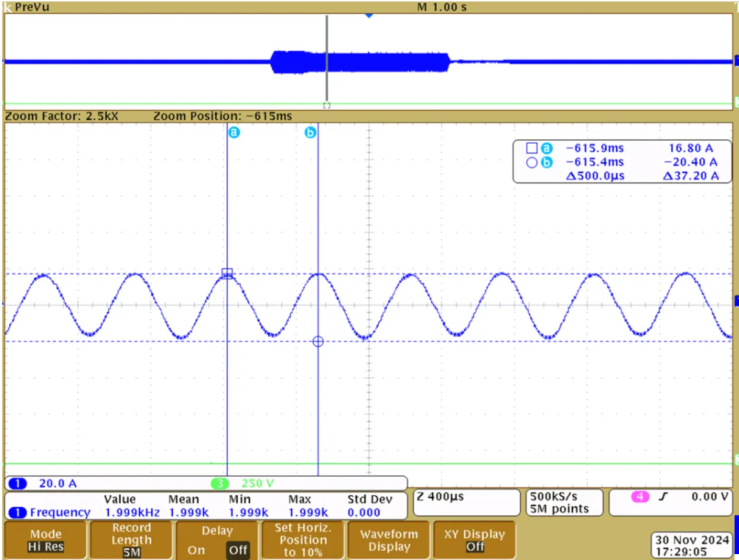This screenshot has height=560, width=739.
Task: Select the circle cursor b handle on waveform
Action: click(x=318, y=341)
